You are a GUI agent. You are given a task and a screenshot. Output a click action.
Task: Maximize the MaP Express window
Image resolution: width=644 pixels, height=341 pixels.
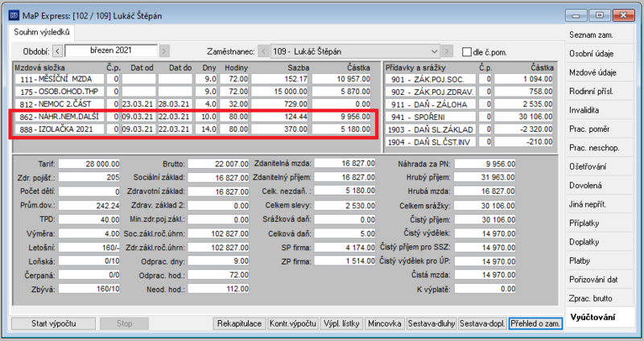pos(600,15)
